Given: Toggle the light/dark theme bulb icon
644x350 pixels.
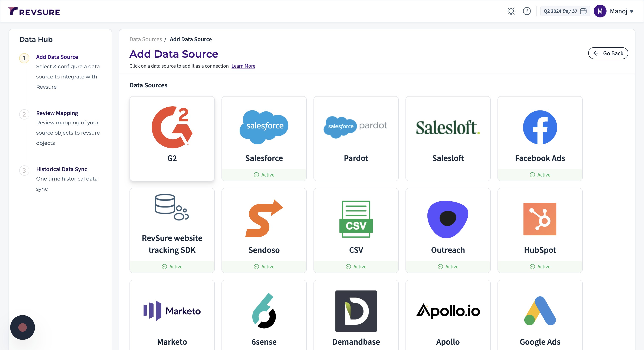Looking at the screenshot, I should click(511, 11).
